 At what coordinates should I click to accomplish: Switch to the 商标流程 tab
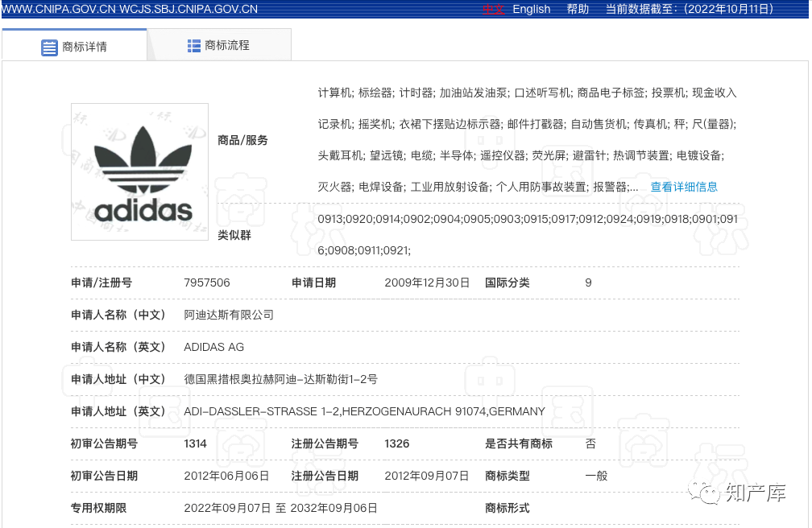tap(226, 46)
